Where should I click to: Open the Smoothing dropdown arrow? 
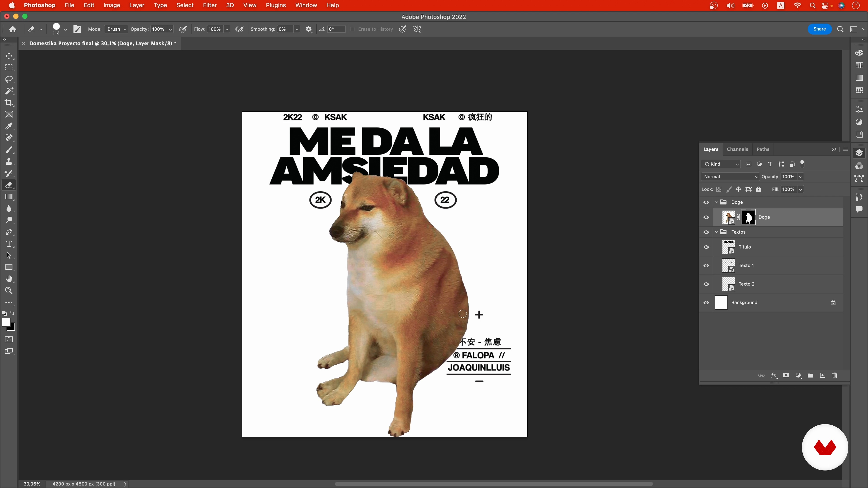point(297,29)
